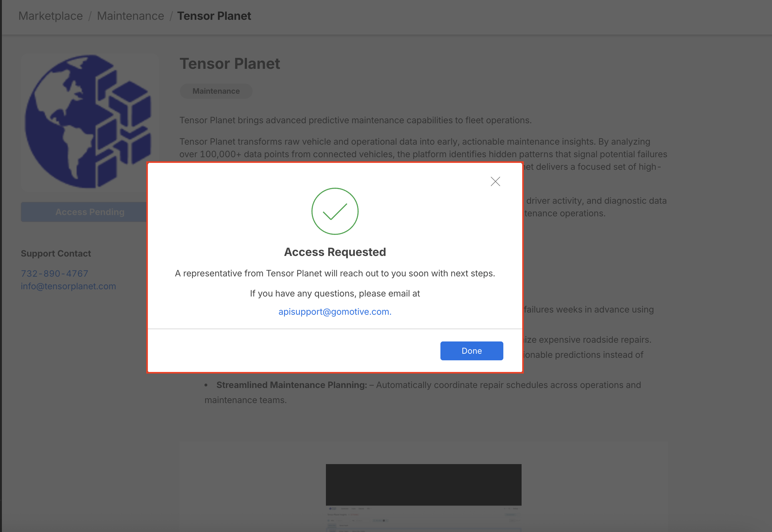
Task: Click the Support Contact heading
Action: point(56,253)
